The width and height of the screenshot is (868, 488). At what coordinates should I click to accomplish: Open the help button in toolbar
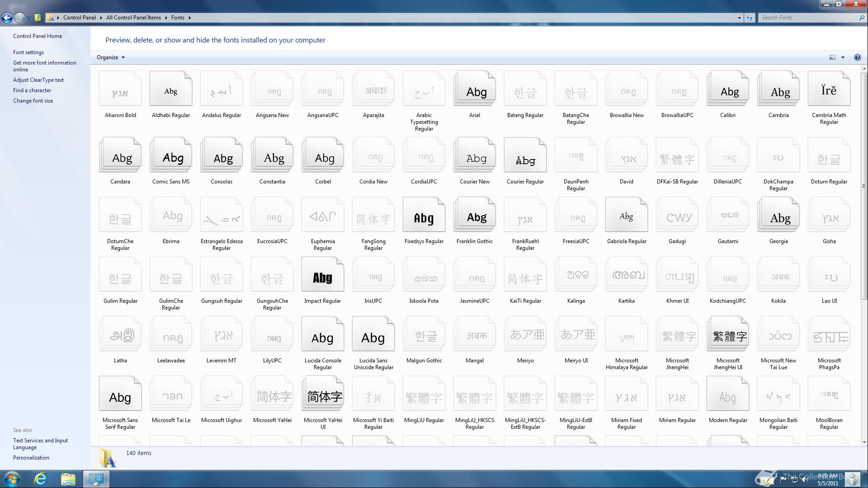click(857, 57)
